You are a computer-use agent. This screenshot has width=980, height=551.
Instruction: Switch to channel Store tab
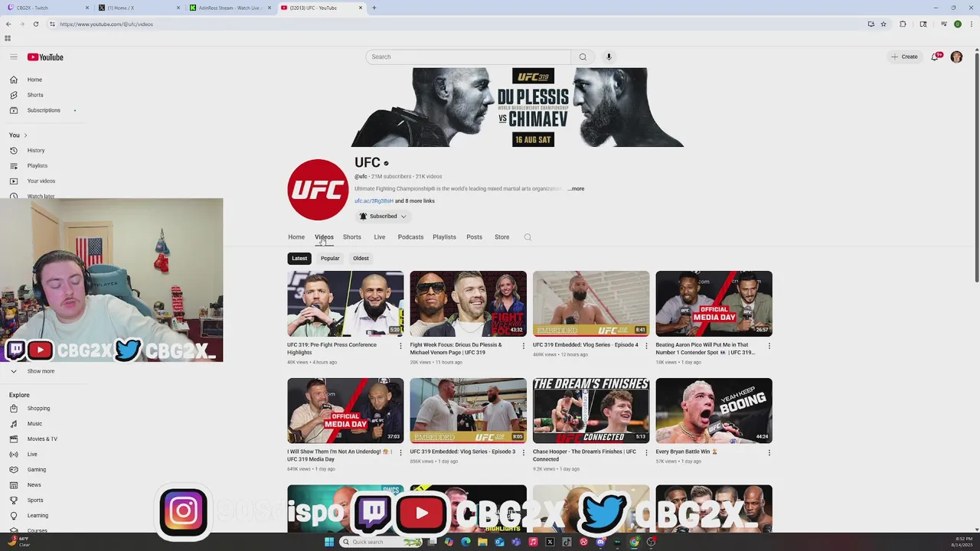coord(502,237)
